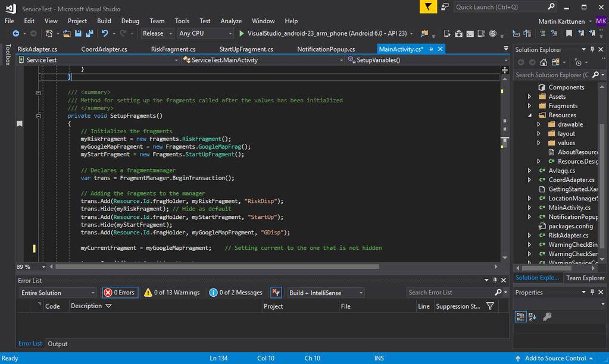Toggle auto-hide pin on Properties panel
The height and width of the screenshot is (364, 609).
point(592,292)
